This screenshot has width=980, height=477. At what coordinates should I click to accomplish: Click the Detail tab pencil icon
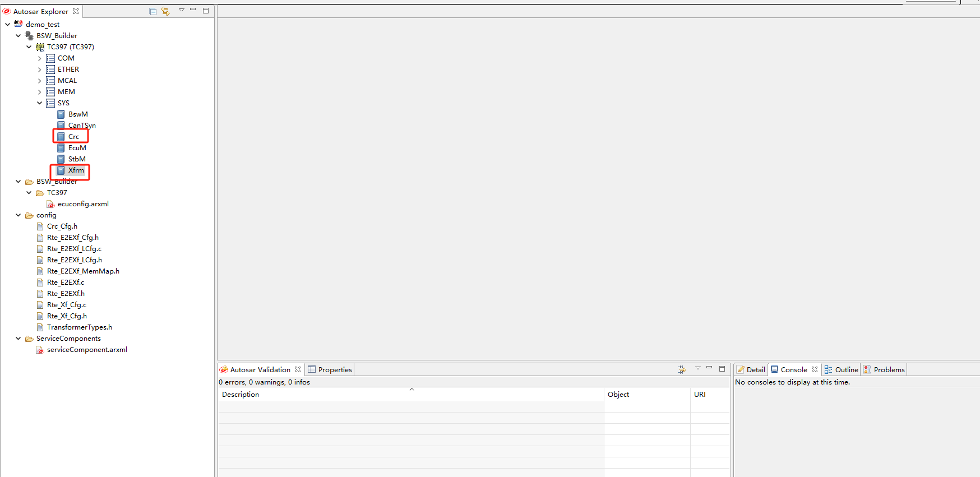click(741, 370)
